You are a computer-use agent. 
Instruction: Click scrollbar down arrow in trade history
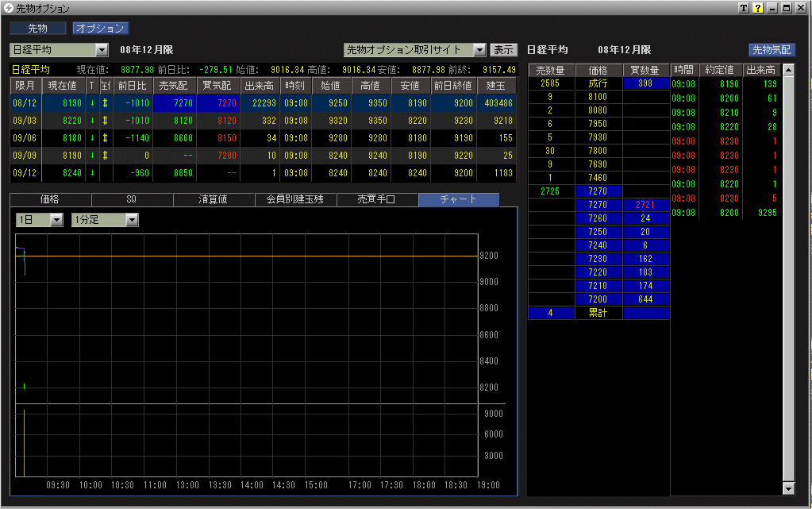pyautogui.click(x=788, y=487)
